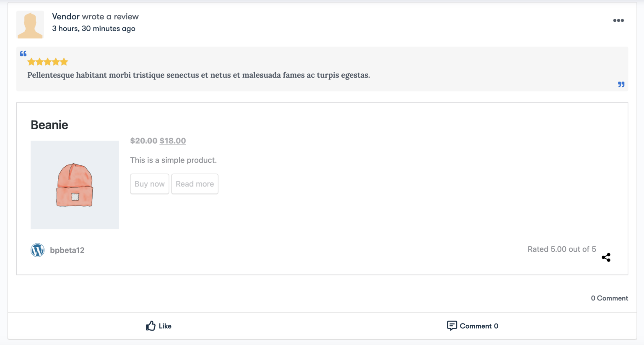Open the Beanie product title link

click(49, 125)
